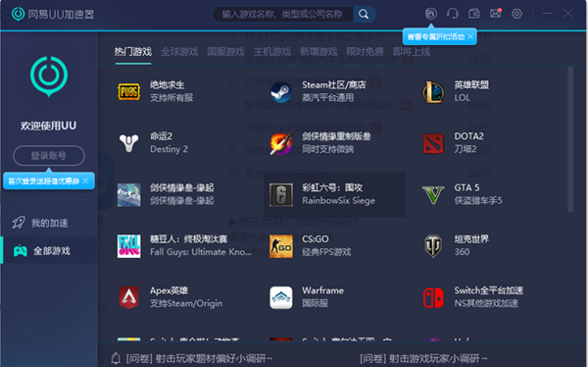Open the mail messages icon
Viewport: 588px width, 367px height.
pyautogui.click(x=496, y=14)
